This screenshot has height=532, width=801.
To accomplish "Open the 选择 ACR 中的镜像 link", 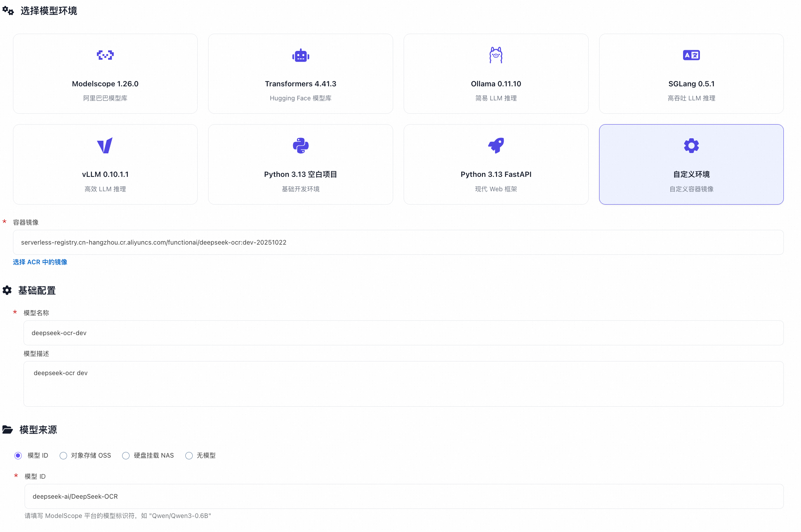I will tap(40, 262).
